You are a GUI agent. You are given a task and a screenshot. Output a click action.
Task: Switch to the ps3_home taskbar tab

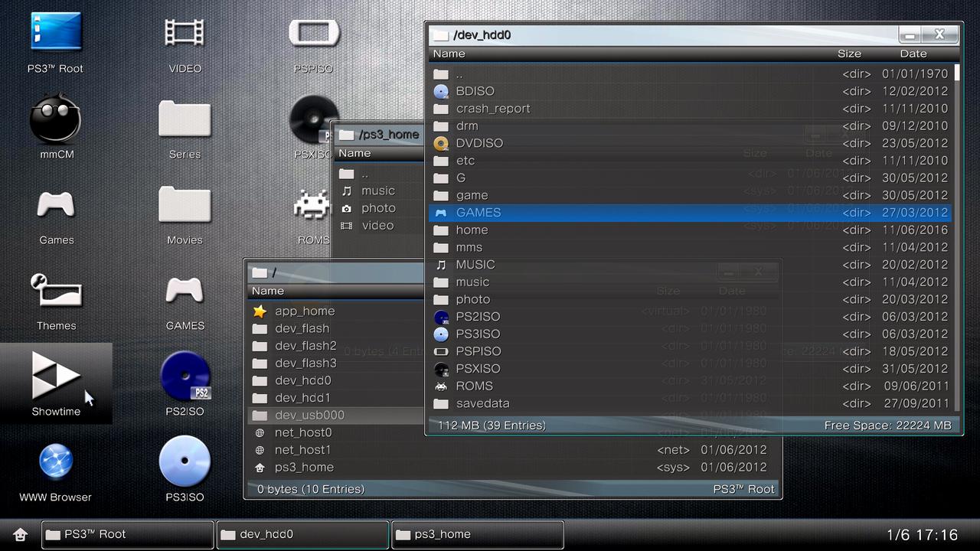477,535
